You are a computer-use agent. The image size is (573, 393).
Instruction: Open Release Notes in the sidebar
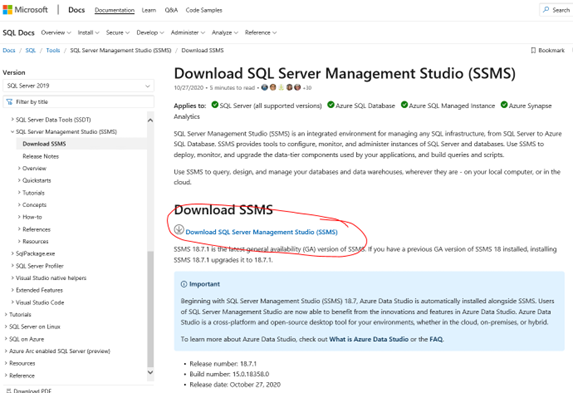click(41, 156)
